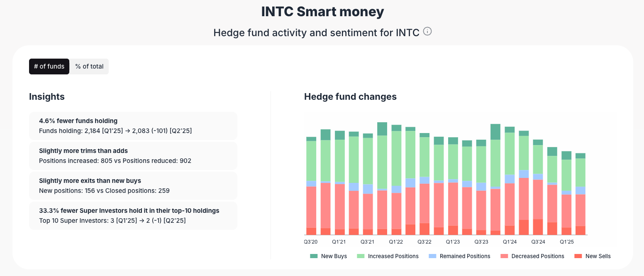The height and width of the screenshot is (276, 644).
Task: Open the '4.6% fewer funds holding' insight card
Action: (133, 126)
